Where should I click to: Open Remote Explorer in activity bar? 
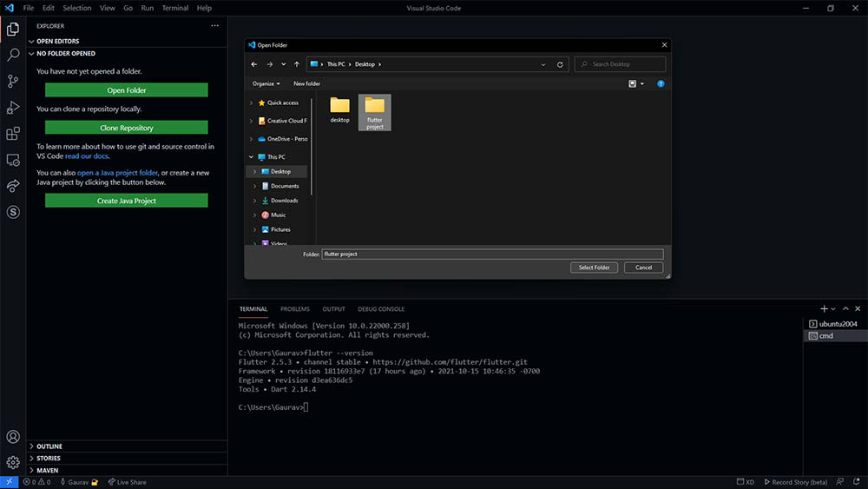pos(13,160)
